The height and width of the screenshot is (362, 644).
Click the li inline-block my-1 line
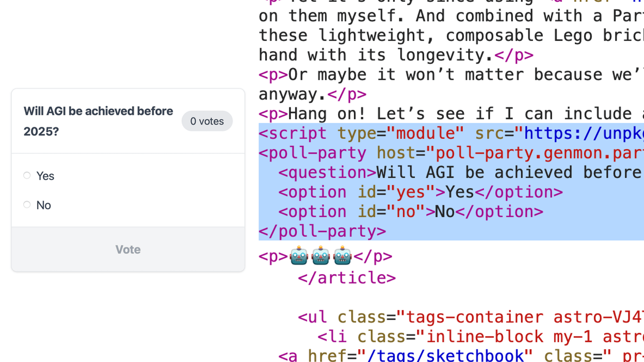pos(481,337)
